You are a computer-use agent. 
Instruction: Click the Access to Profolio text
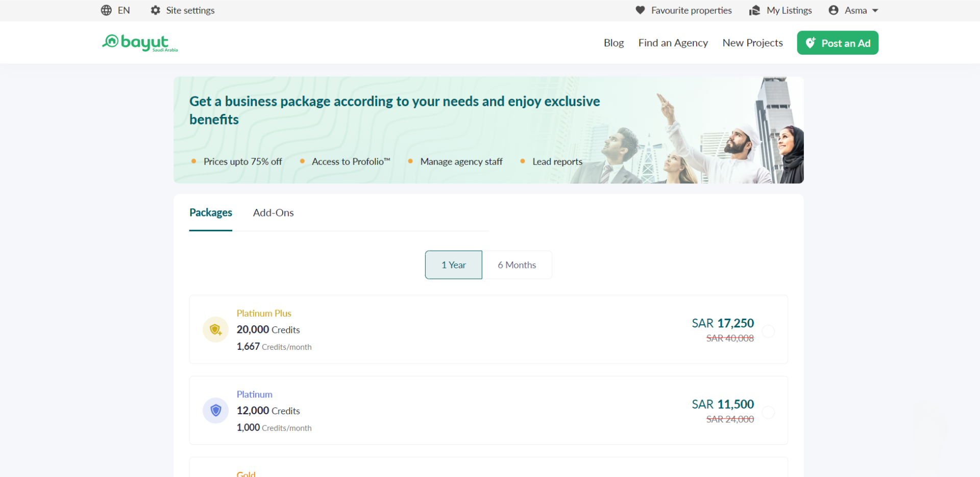pos(351,161)
